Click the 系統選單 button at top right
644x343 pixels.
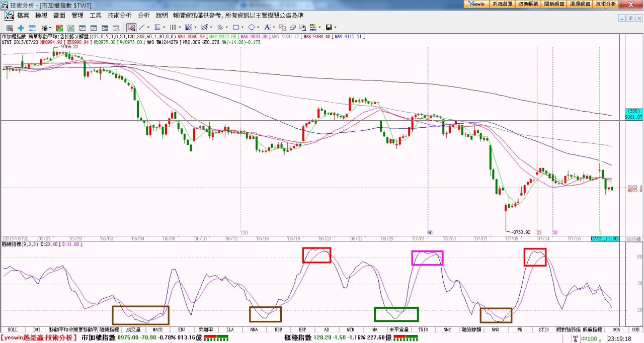point(502,4)
